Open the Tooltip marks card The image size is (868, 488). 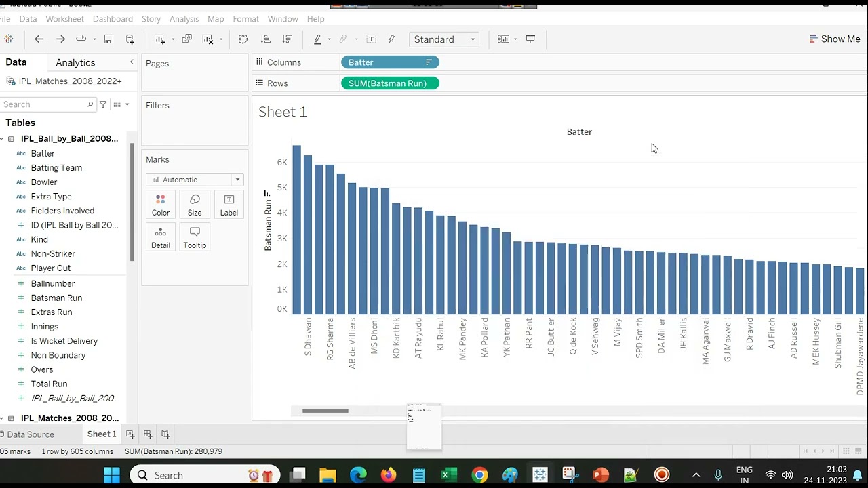[x=195, y=237]
